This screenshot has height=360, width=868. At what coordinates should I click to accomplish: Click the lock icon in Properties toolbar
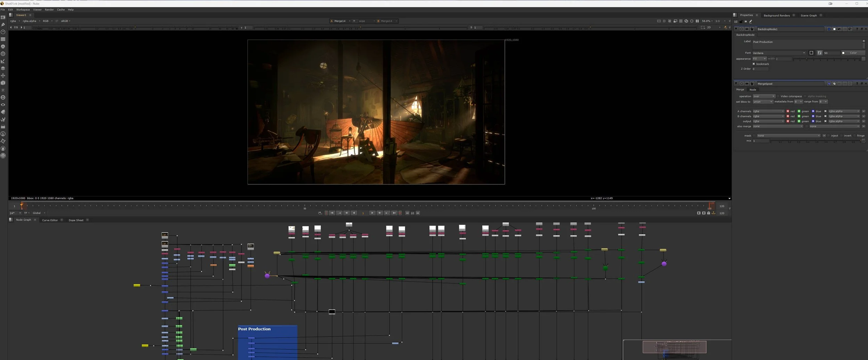coord(741,22)
